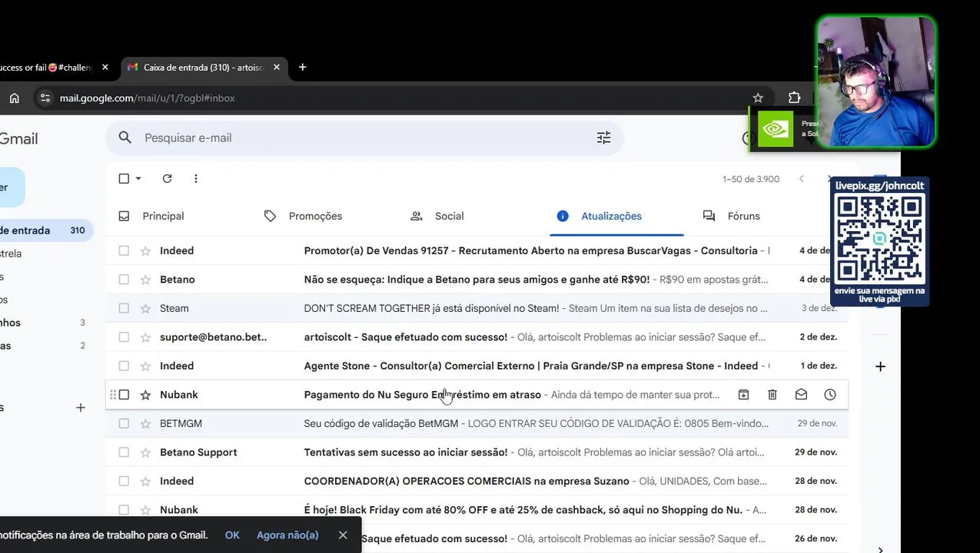Open the site information icon in address bar
The width and height of the screenshot is (980, 553).
pos(45,98)
